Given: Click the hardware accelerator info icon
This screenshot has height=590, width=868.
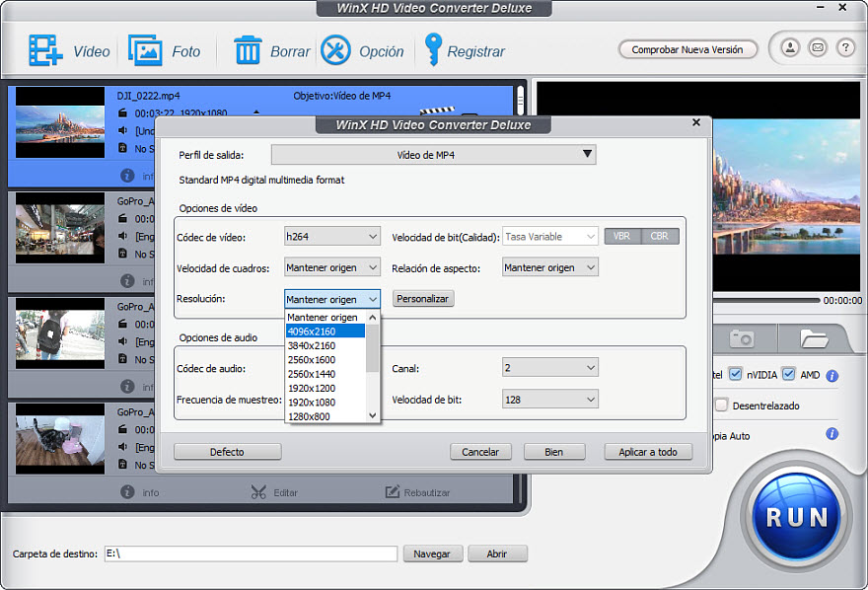Looking at the screenshot, I should pyautogui.click(x=832, y=376).
